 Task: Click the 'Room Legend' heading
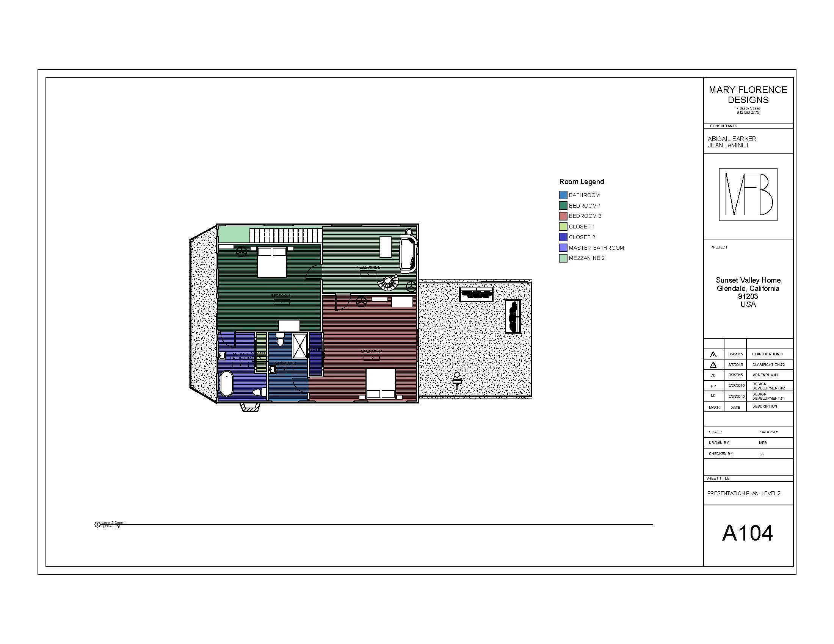point(582,181)
